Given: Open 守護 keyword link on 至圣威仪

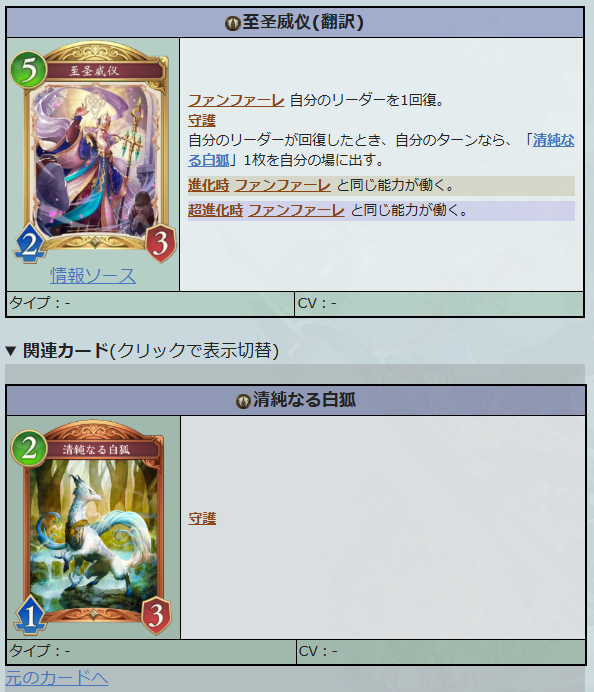Looking at the screenshot, I should click(x=202, y=120).
